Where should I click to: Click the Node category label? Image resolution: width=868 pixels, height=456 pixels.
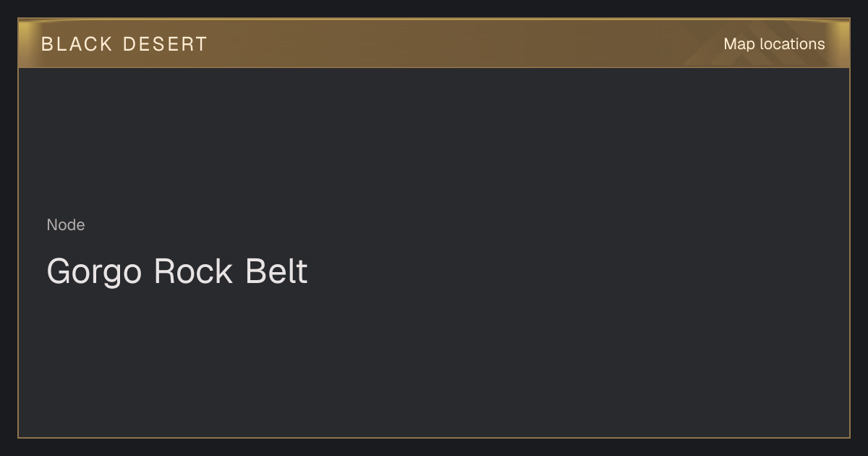click(66, 225)
